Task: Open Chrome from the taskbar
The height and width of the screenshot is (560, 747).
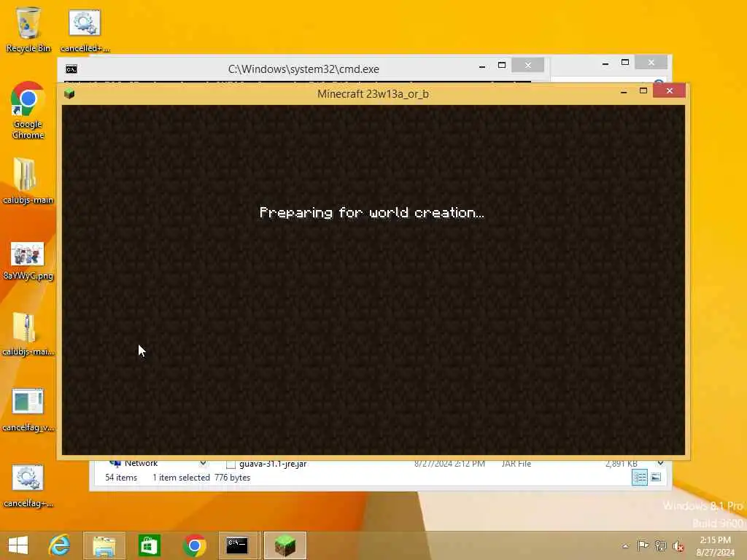Action: [x=194, y=545]
